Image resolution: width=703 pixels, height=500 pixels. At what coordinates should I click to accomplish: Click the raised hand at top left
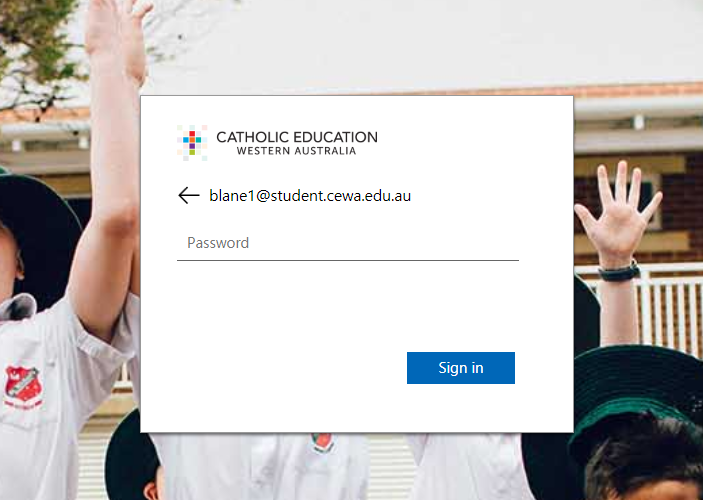click(x=117, y=36)
